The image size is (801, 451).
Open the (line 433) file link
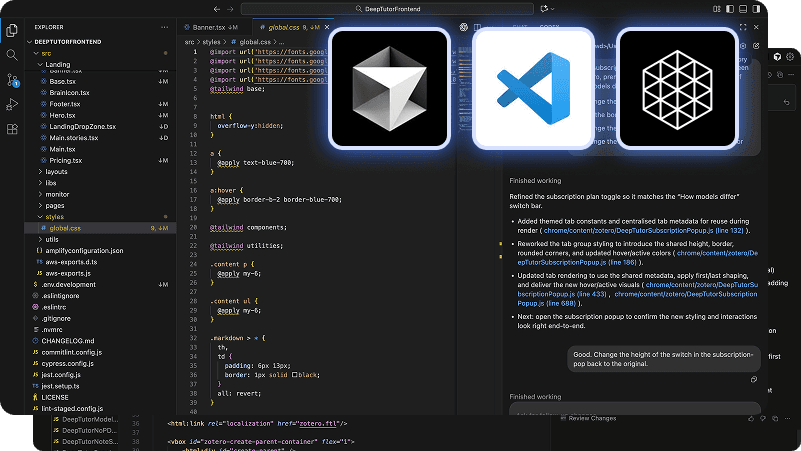point(591,294)
